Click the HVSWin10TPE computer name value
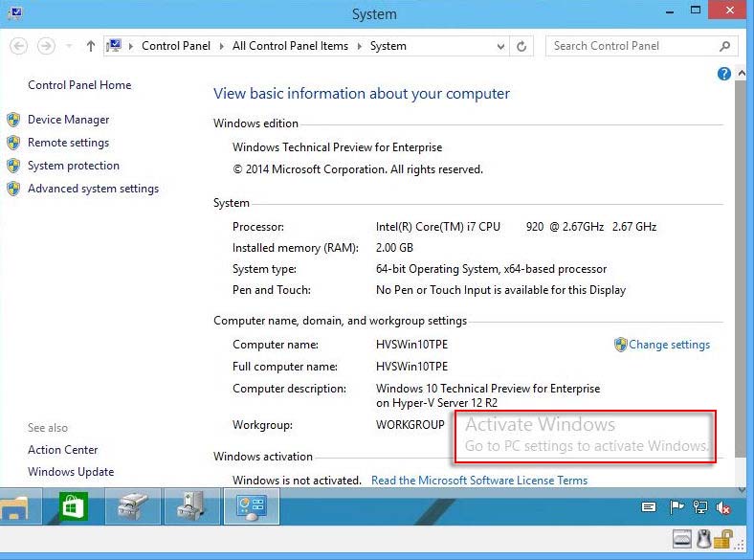The image size is (754, 560). point(411,345)
